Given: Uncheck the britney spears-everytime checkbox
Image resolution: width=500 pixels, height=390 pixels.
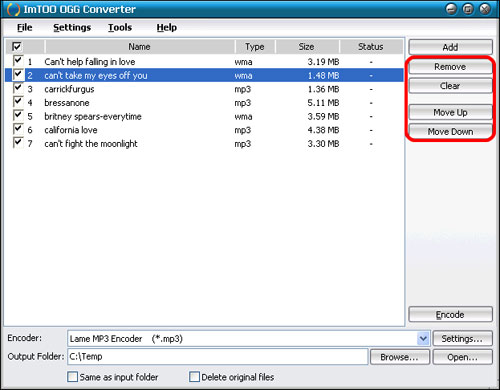Looking at the screenshot, I should point(18,115).
